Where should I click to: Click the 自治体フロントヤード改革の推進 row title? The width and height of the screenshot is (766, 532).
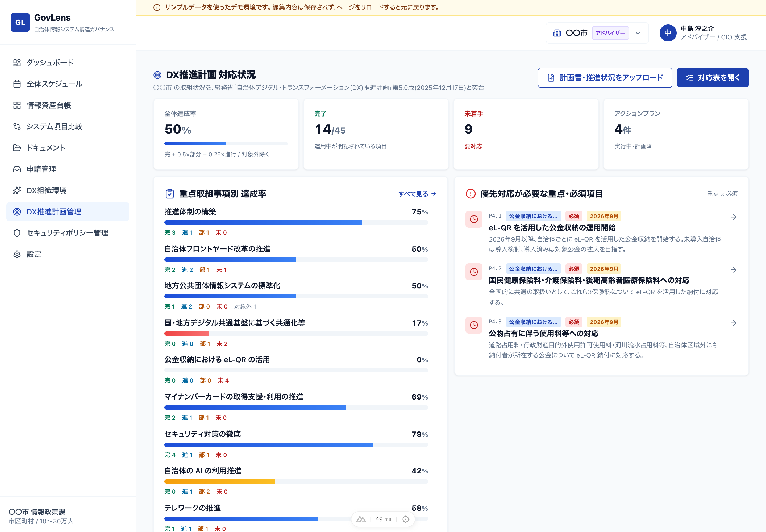coord(217,249)
